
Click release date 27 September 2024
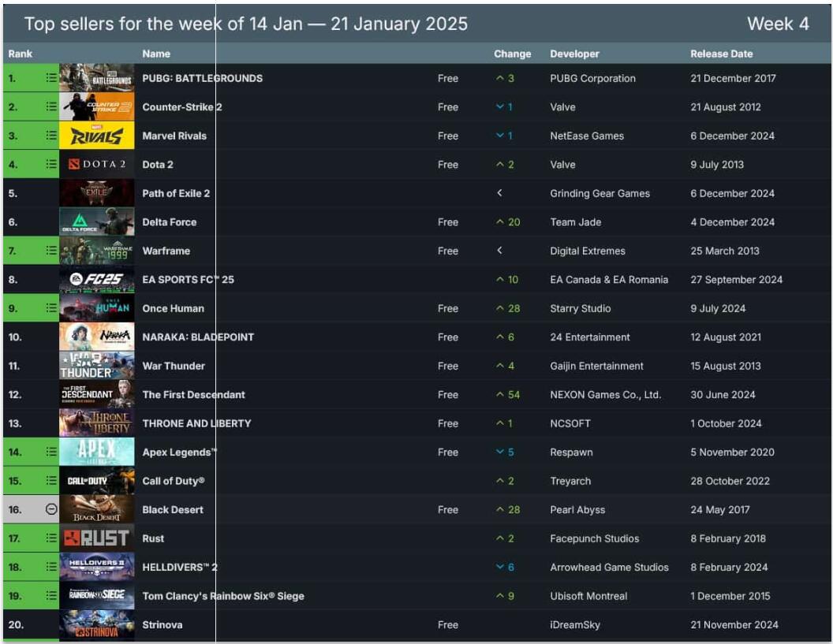tap(736, 279)
